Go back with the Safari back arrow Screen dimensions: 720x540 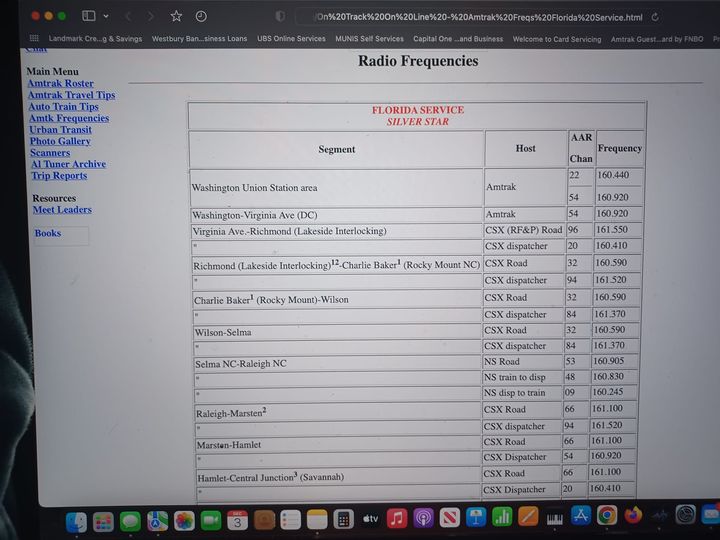point(128,17)
